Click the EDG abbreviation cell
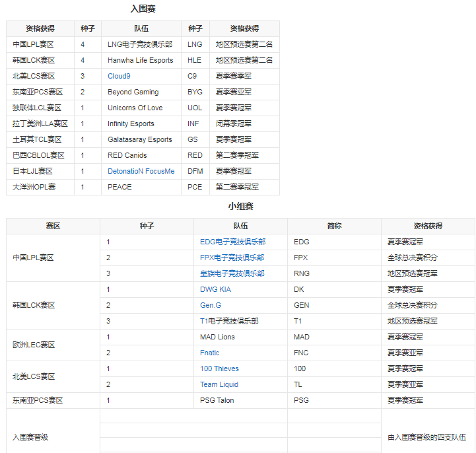The height and width of the screenshot is (453, 476). click(334, 242)
